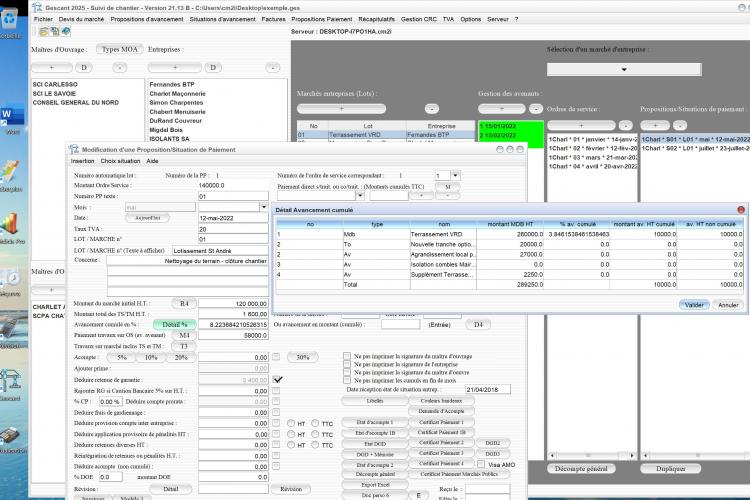Open the Paiement direct s/trait. dropdown
Image resolution: width=750 pixels, height=500 pixels.
pyautogui.click(x=360, y=196)
